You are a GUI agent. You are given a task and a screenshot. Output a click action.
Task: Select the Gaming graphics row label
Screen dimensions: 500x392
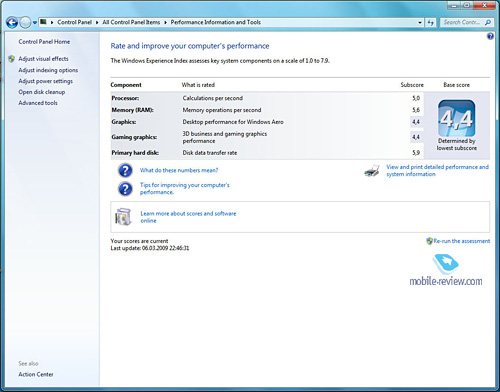click(x=134, y=137)
